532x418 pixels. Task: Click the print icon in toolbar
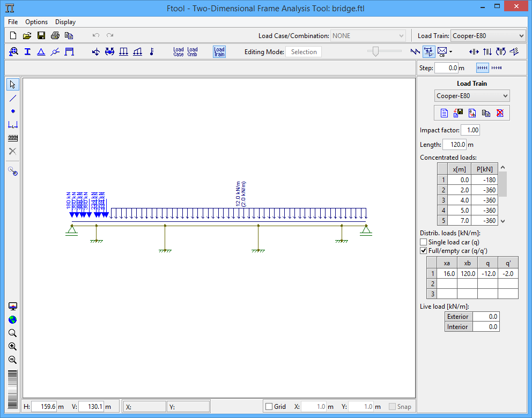click(x=55, y=35)
